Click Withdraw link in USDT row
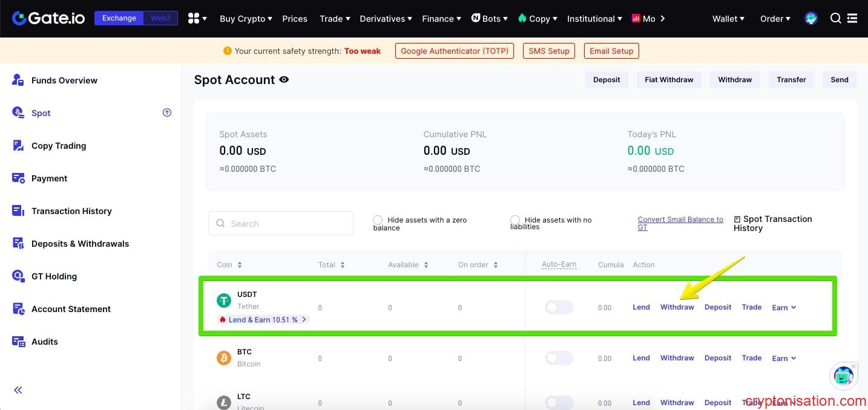 click(x=677, y=307)
